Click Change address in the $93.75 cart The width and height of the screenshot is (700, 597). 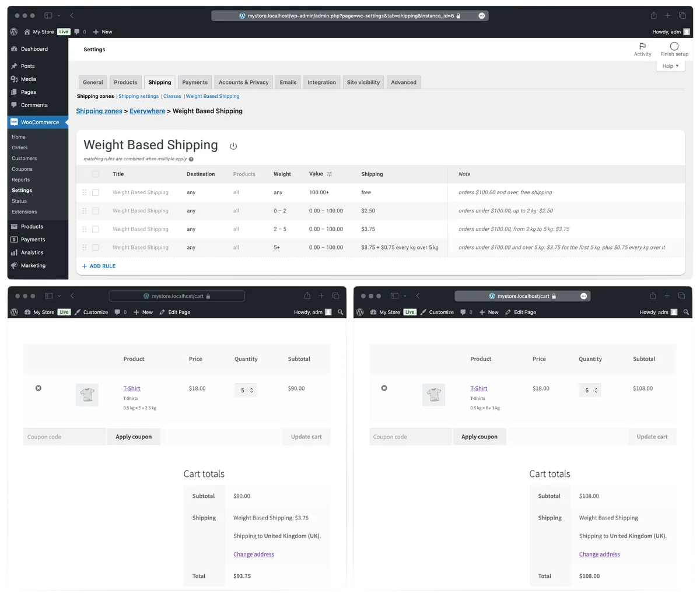point(254,554)
